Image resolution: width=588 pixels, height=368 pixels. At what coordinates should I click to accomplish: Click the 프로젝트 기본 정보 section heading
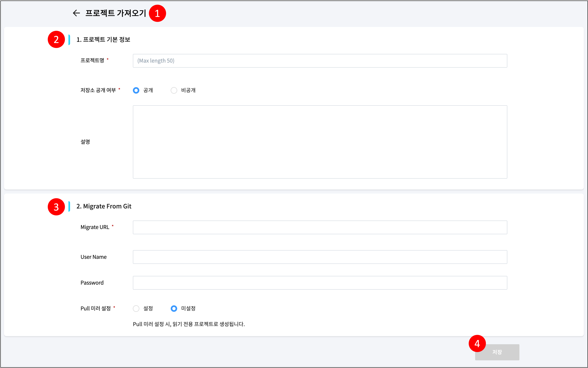(x=103, y=40)
